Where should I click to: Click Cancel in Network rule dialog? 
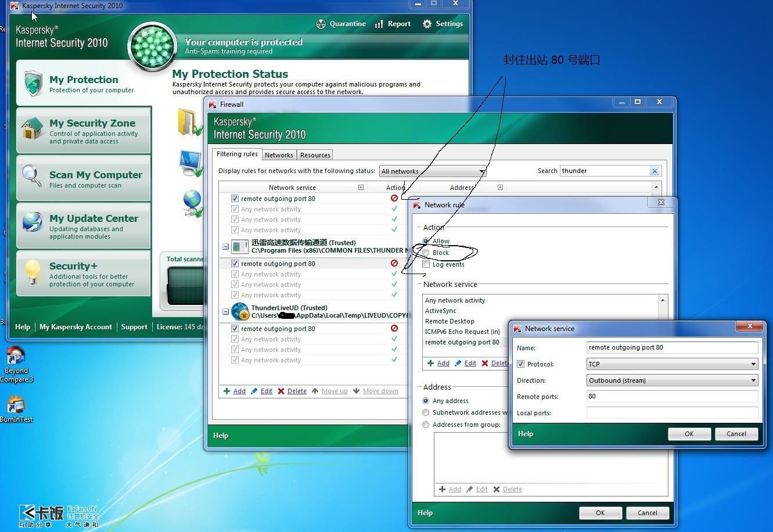click(x=648, y=513)
